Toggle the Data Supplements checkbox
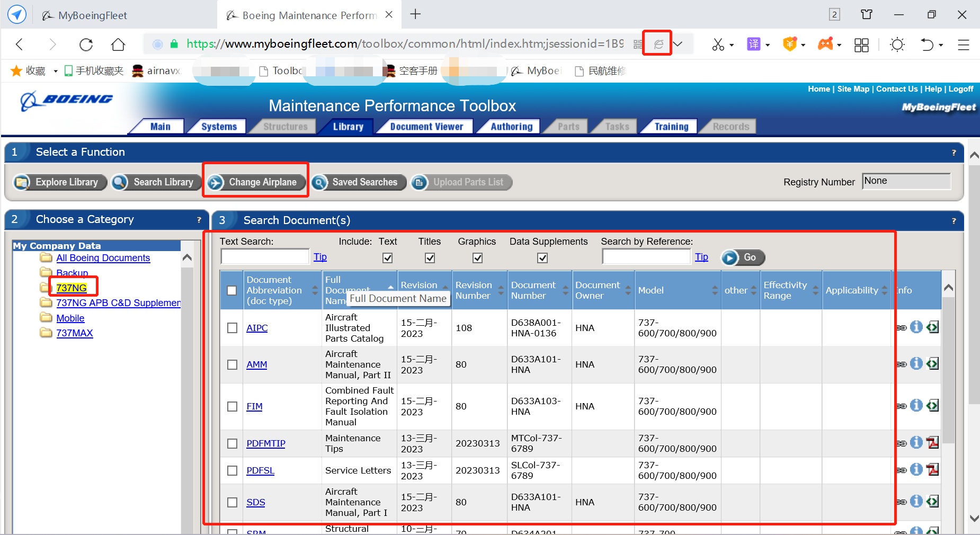This screenshot has width=980, height=535. click(542, 258)
